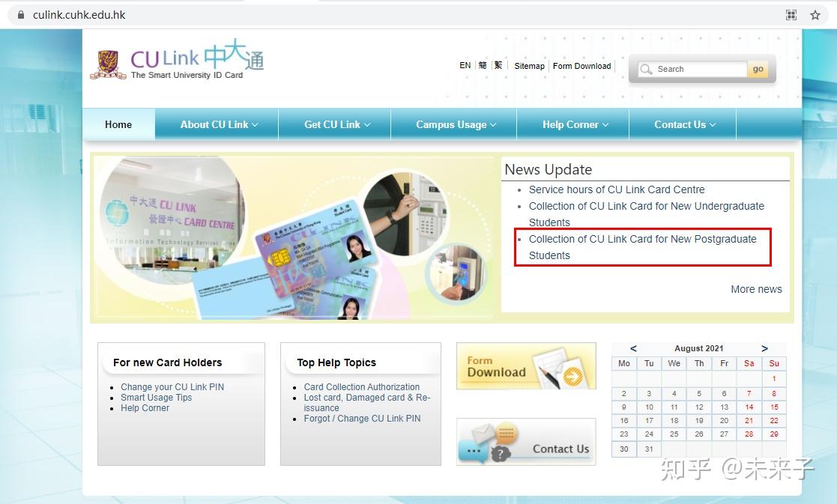The width and height of the screenshot is (837, 504).
Task: Select the Home tab
Action: coord(118,124)
